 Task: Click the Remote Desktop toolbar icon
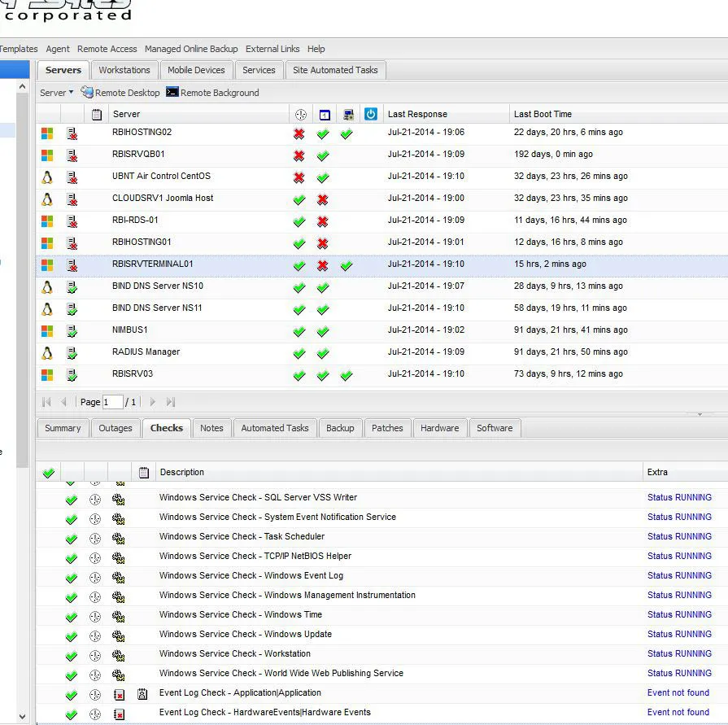point(87,93)
